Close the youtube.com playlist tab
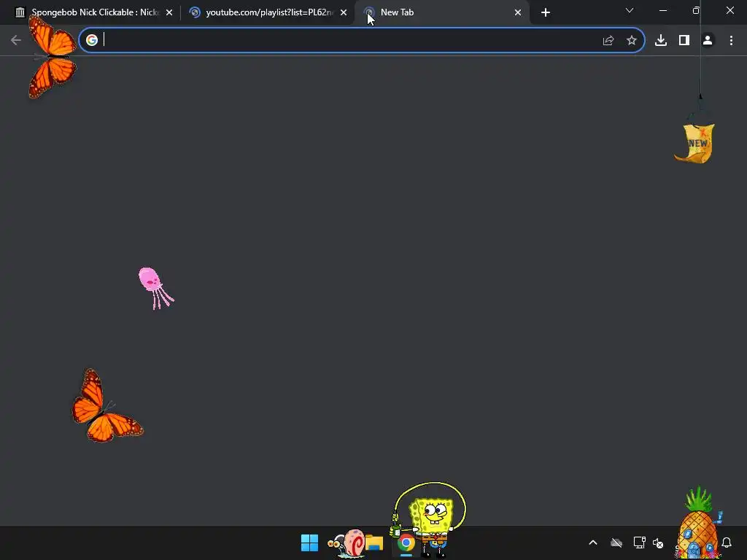This screenshot has height=560, width=747. (344, 12)
